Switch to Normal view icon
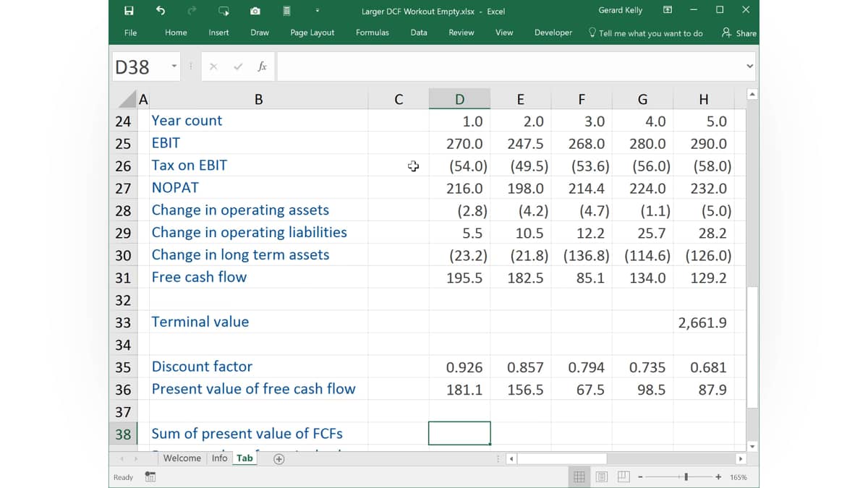The height and width of the screenshot is (488, 868). coord(579,476)
